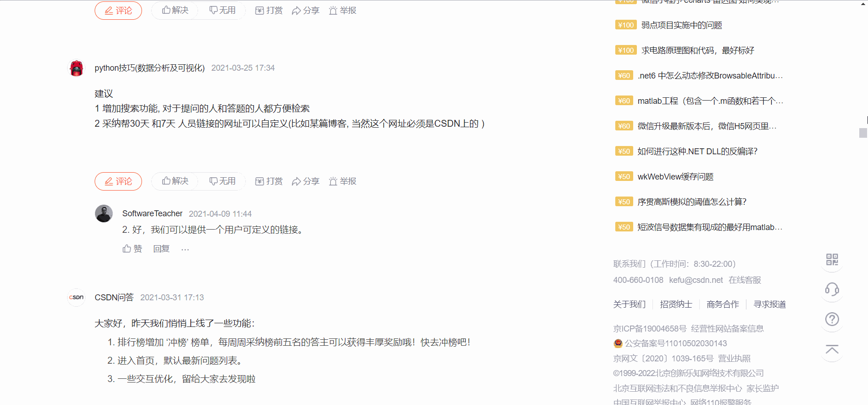Image resolution: width=868 pixels, height=405 pixels.
Task: Click the scrollbar up arrow
Action: click(x=863, y=3)
